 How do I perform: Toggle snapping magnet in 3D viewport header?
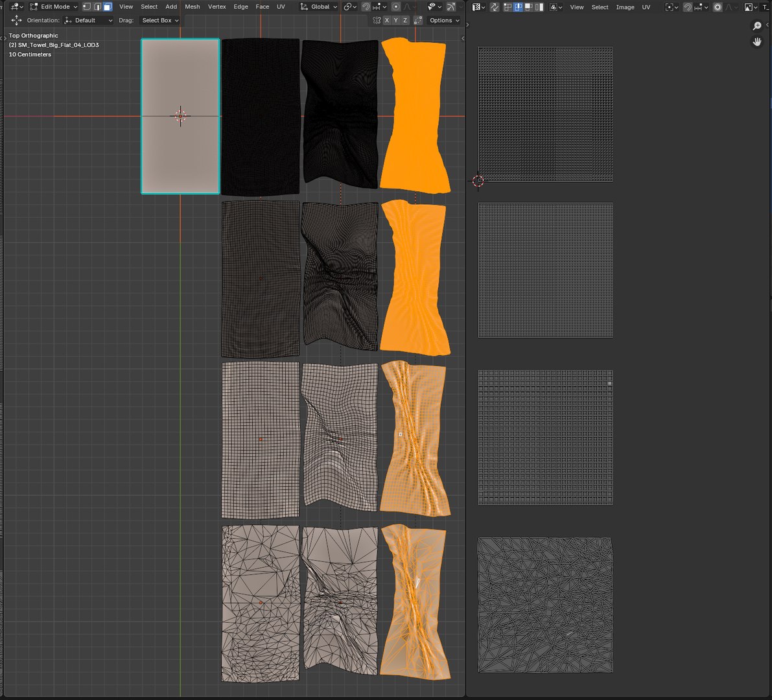point(366,7)
